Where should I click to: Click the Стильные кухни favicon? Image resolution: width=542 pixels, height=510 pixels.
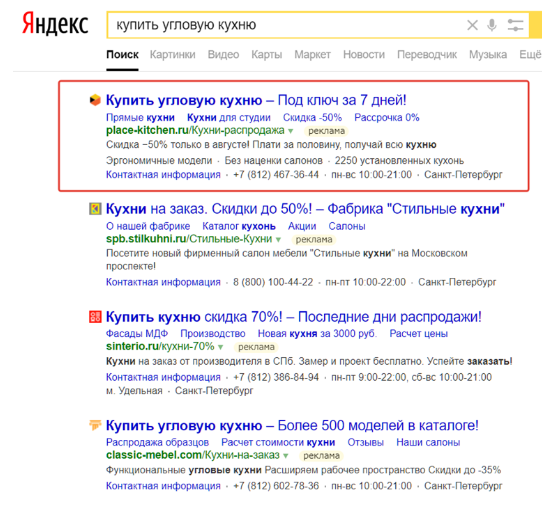95,209
